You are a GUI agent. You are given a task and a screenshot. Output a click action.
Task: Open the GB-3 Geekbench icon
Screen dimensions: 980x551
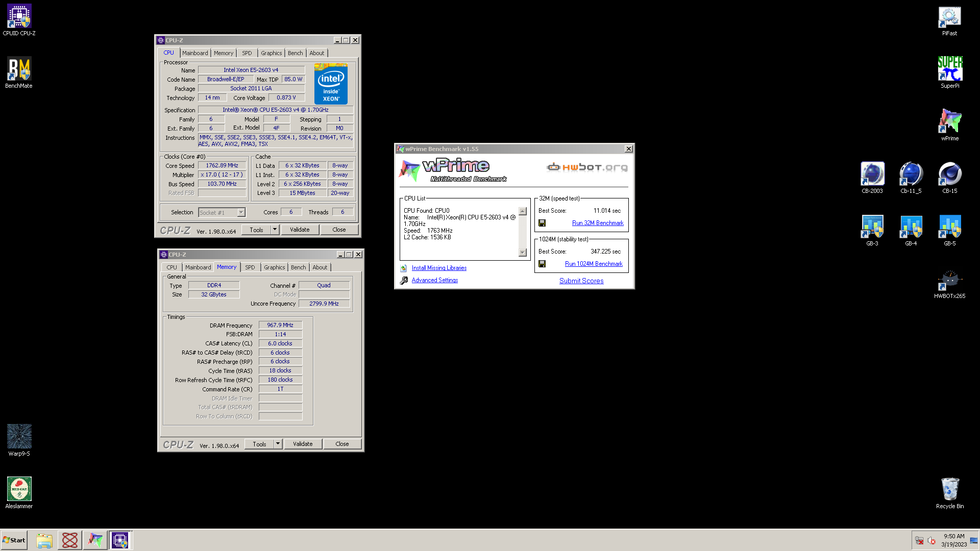(x=872, y=230)
